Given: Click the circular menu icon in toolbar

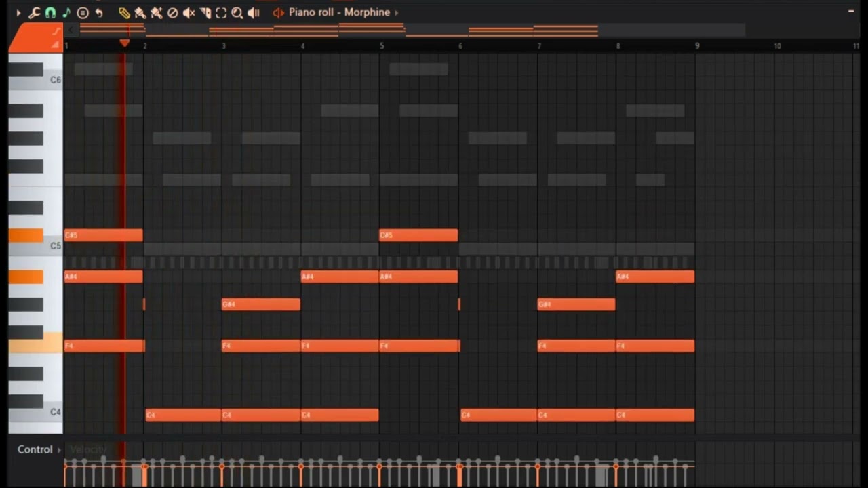Looking at the screenshot, I should (83, 12).
